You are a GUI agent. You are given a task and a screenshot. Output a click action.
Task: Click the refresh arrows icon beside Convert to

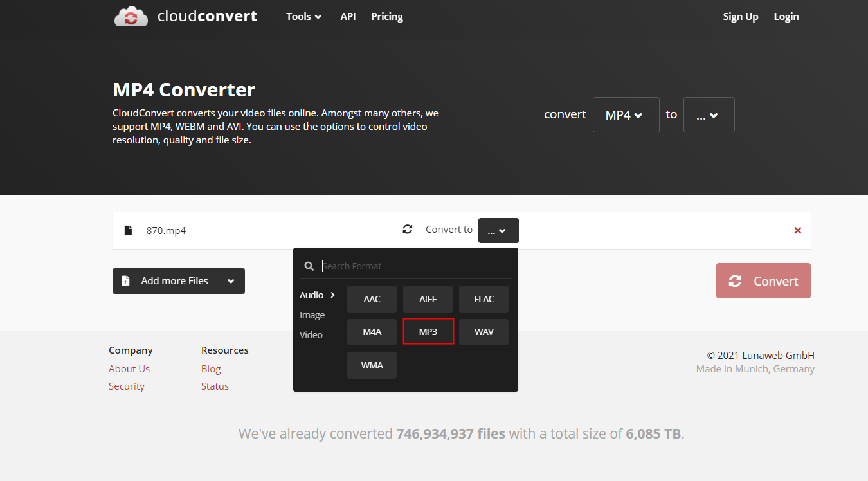click(407, 230)
